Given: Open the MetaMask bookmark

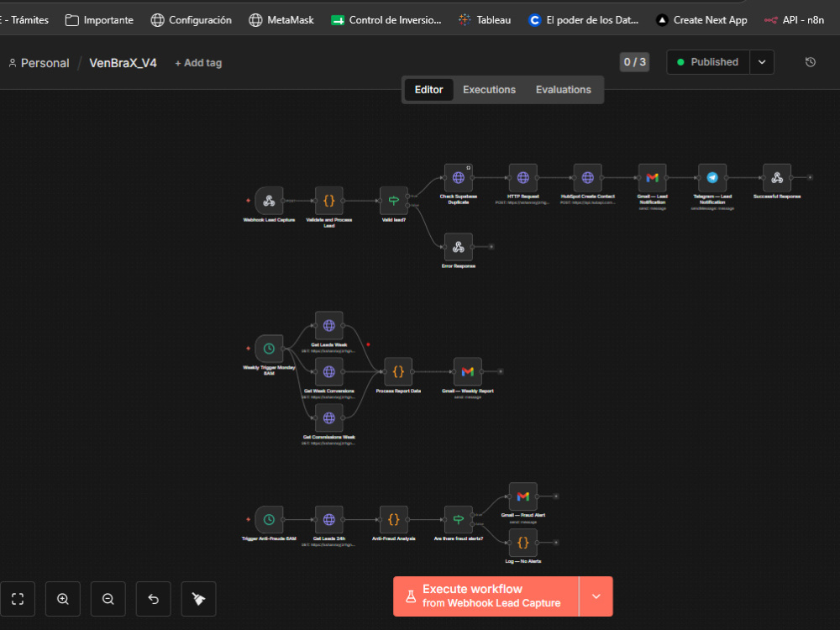Looking at the screenshot, I should click(x=281, y=20).
